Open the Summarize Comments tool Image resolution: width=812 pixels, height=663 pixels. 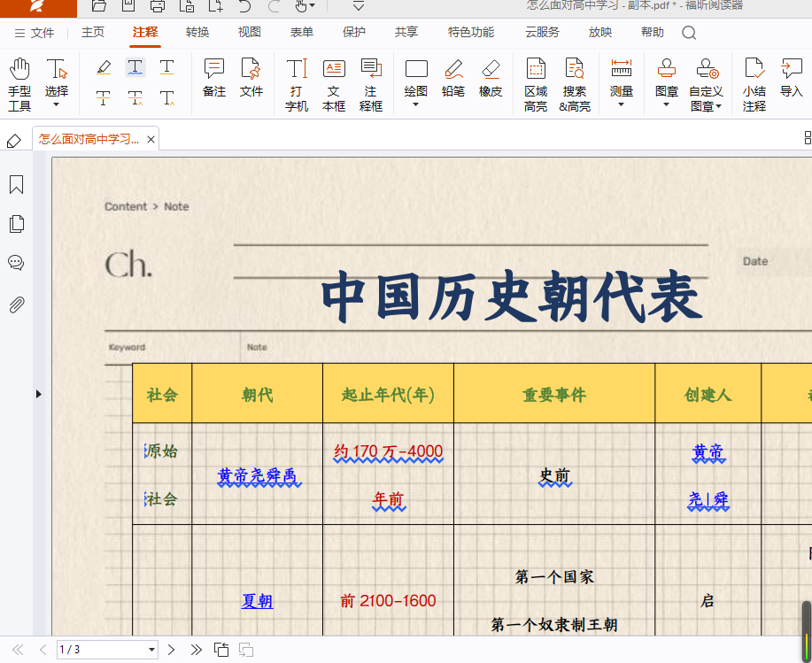click(754, 83)
